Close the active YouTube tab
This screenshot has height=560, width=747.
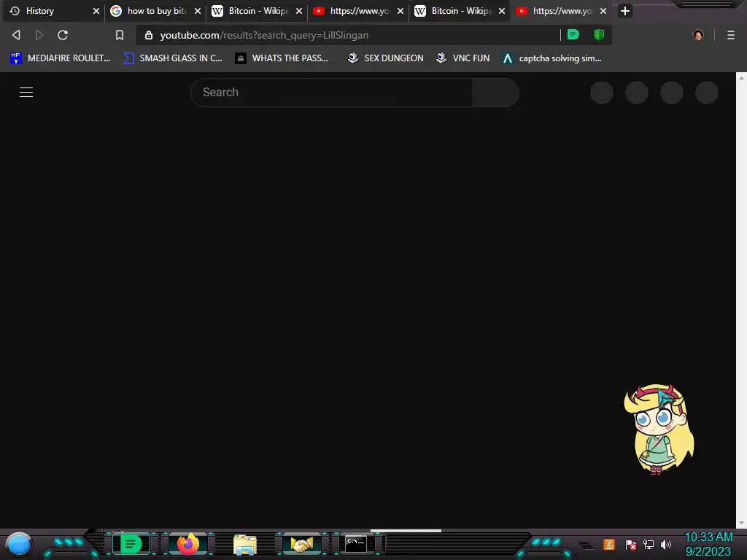pos(603,11)
